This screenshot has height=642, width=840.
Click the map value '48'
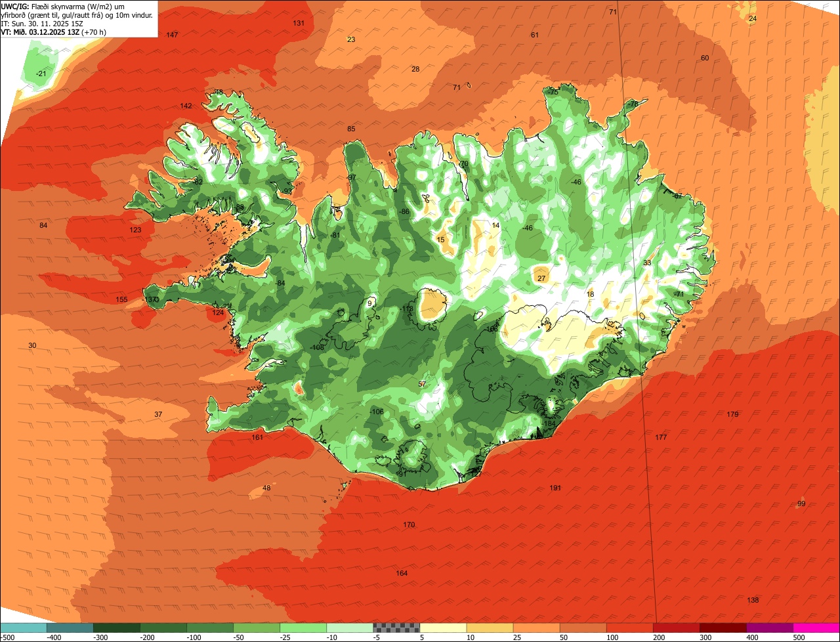point(266,488)
